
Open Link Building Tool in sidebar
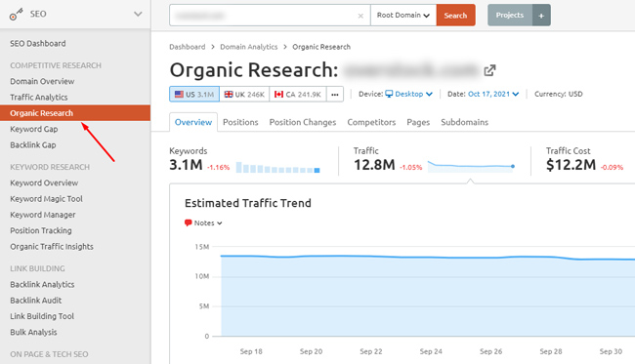coord(42,316)
